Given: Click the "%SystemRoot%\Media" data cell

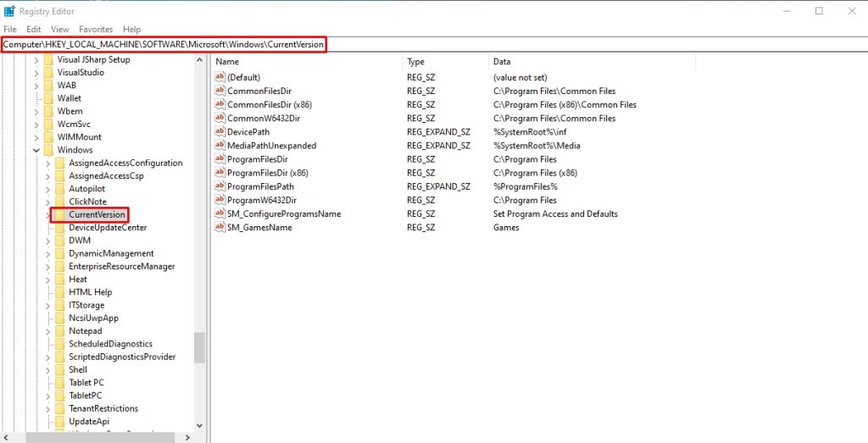Looking at the screenshot, I should click(x=537, y=146).
